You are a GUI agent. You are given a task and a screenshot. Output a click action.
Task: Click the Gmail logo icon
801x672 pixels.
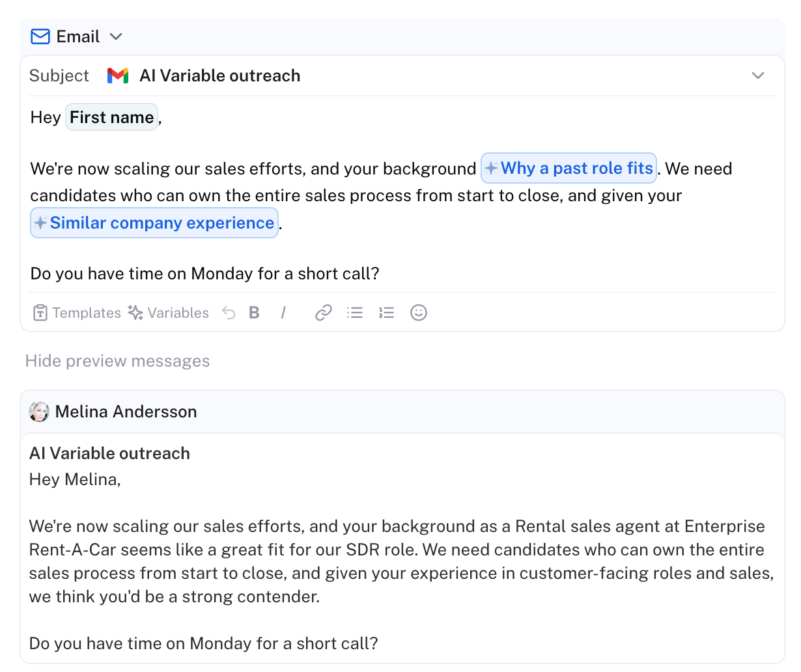(118, 76)
